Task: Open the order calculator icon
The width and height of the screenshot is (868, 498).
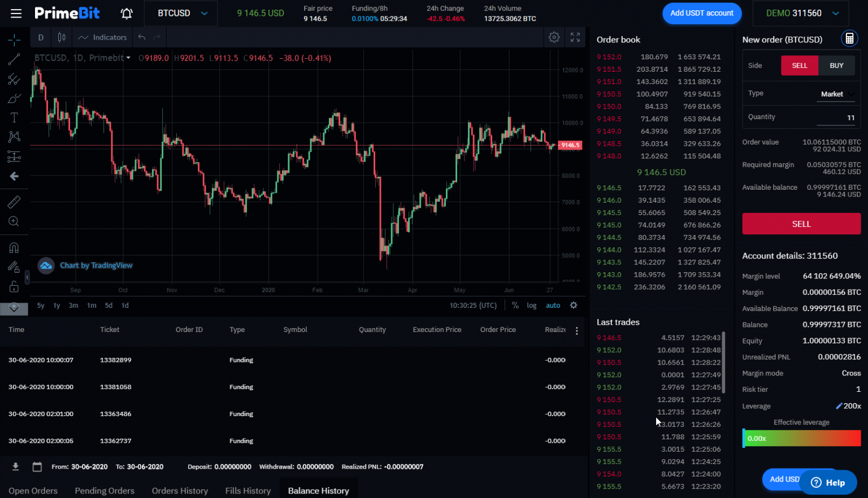Action: click(x=849, y=38)
